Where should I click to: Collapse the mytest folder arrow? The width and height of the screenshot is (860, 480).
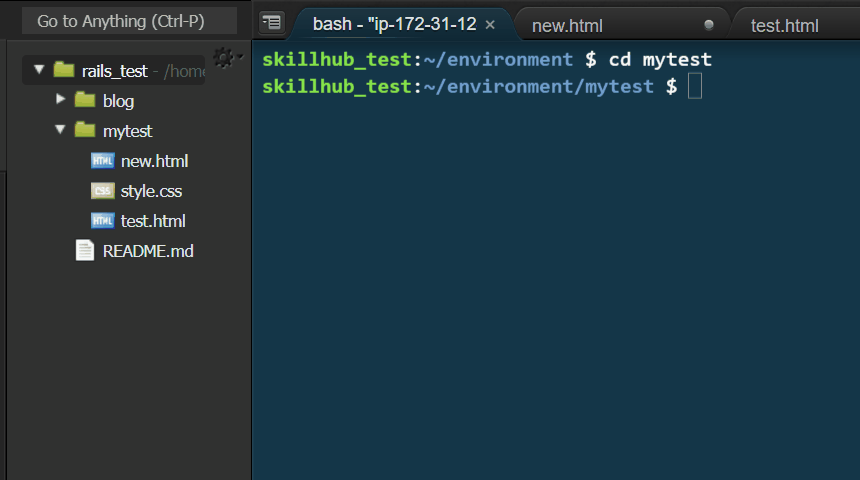click(x=60, y=129)
